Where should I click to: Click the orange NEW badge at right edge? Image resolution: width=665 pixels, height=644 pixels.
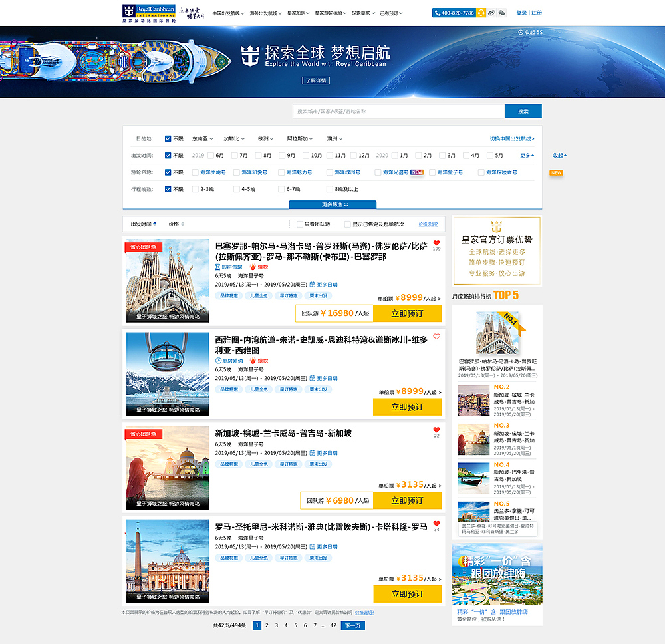click(556, 173)
